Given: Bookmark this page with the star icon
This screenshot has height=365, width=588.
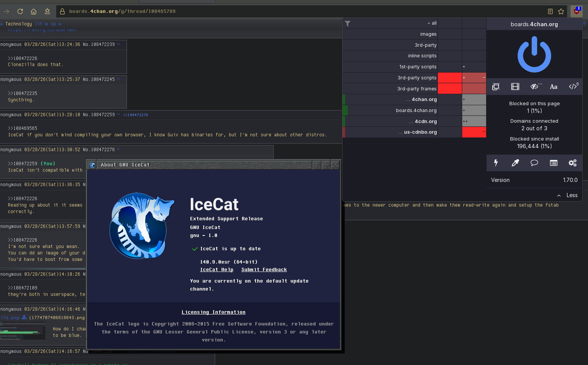Looking at the screenshot, I should coord(561,11).
